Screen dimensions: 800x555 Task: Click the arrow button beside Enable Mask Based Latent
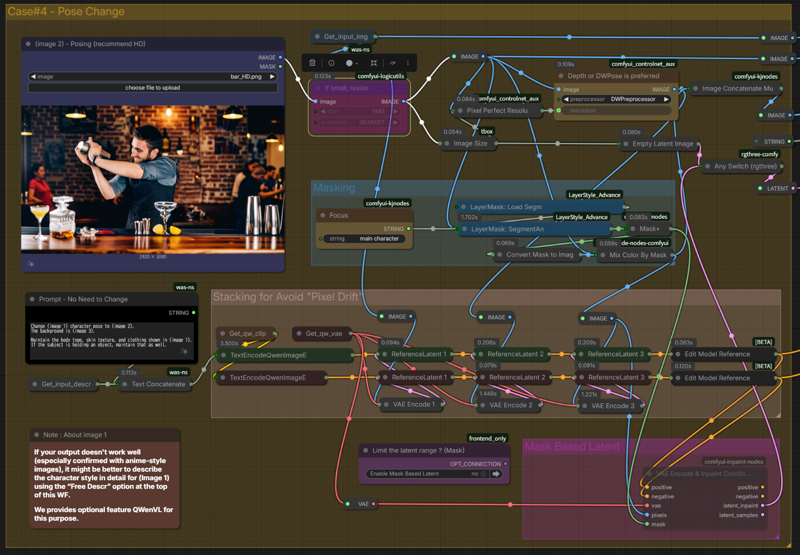(494, 473)
